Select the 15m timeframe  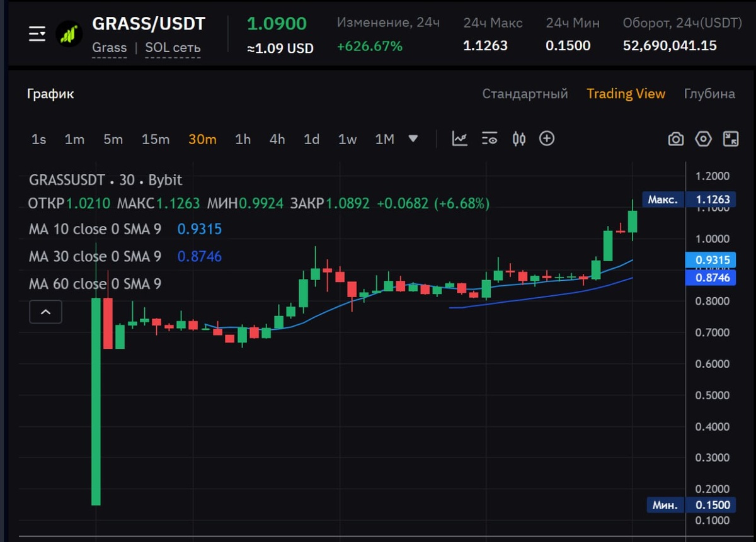(156, 139)
